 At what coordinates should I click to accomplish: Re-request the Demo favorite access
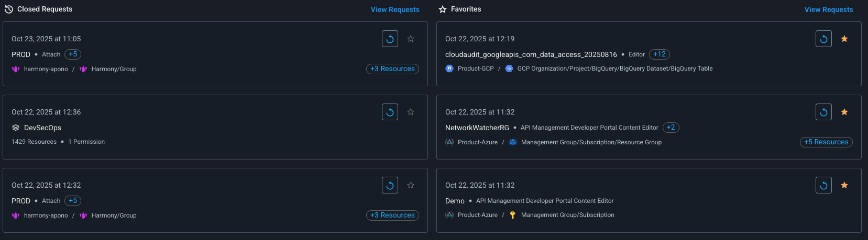[823, 185]
